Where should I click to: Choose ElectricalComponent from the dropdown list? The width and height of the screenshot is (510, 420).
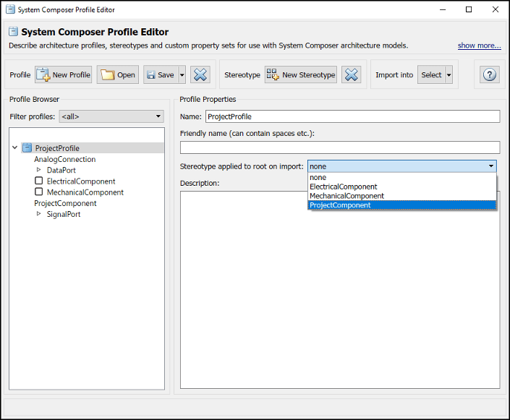coord(402,187)
